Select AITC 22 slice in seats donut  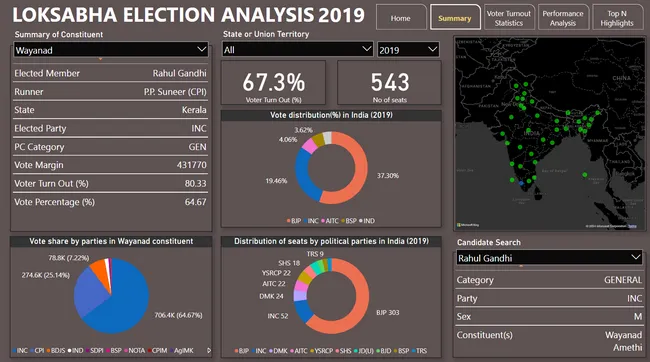[x=301, y=285]
